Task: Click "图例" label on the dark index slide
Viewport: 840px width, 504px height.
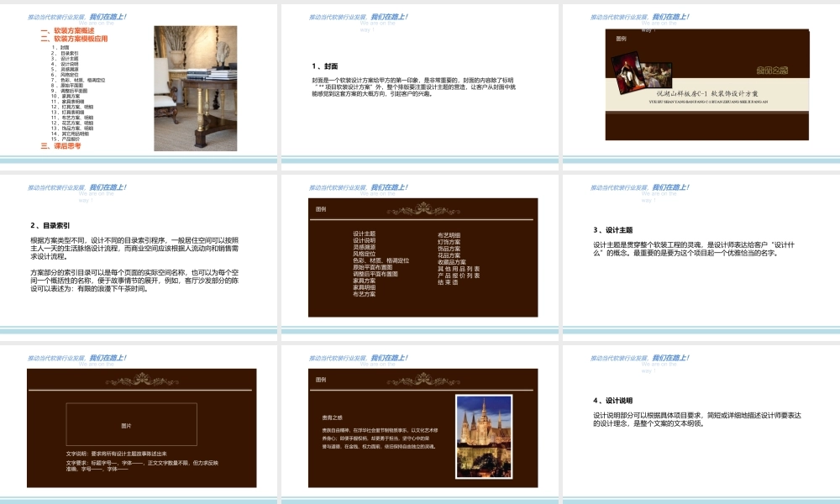Action: pyautogui.click(x=321, y=209)
